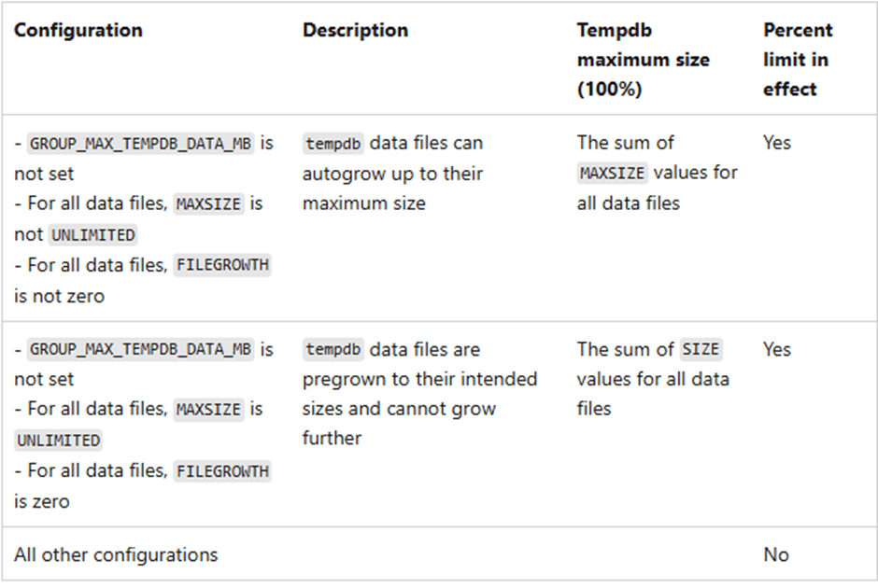The width and height of the screenshot is (878, 588).
Task: Click the "All other configurations" cell
Action: tap(116, 554)
